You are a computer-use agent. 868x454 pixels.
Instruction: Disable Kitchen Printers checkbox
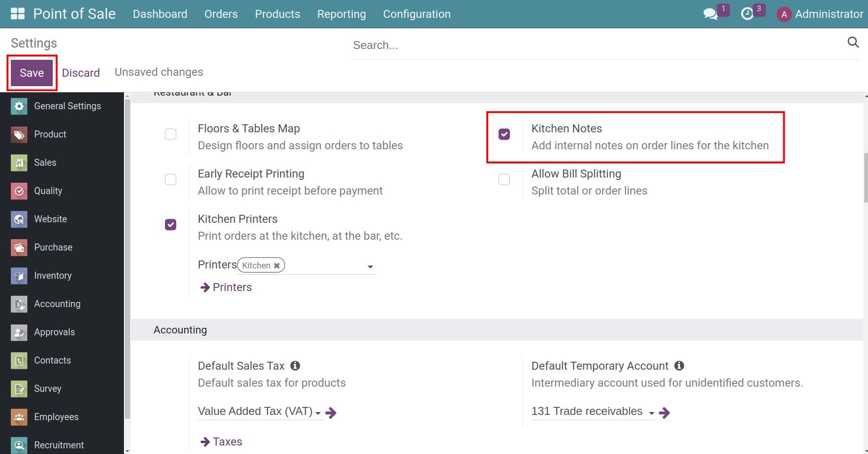tap(171, 225)
